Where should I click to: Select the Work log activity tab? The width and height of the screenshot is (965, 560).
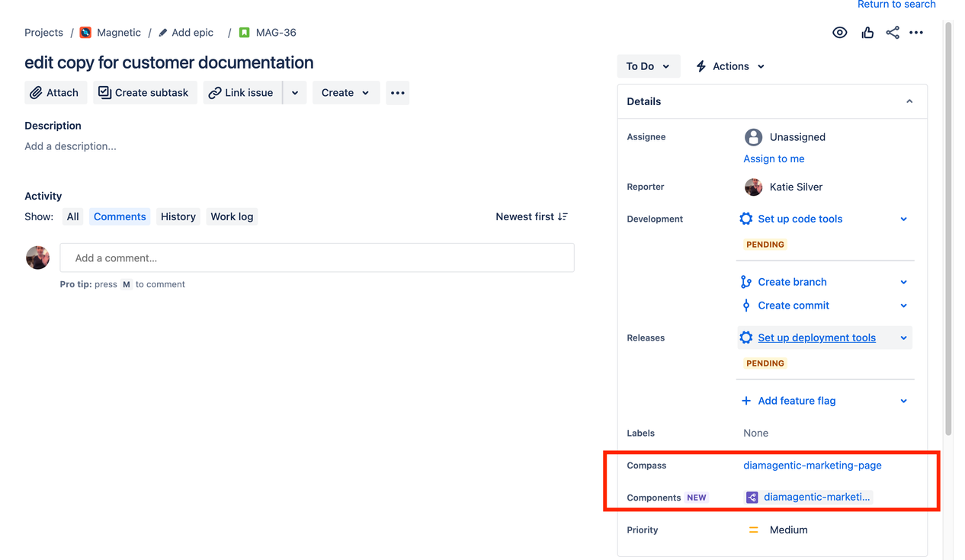(232, 217)
